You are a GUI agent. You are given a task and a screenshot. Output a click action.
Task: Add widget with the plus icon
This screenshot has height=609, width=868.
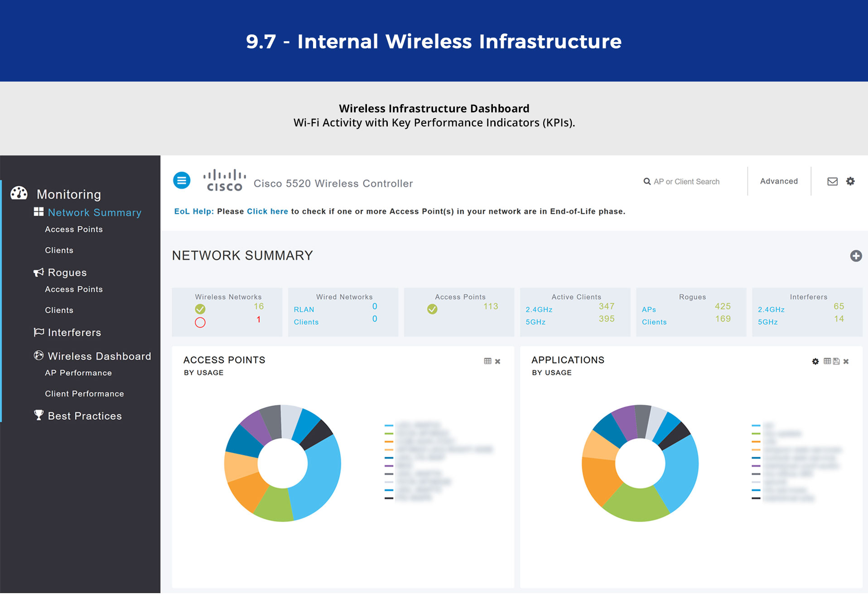(x=856, y=256)
